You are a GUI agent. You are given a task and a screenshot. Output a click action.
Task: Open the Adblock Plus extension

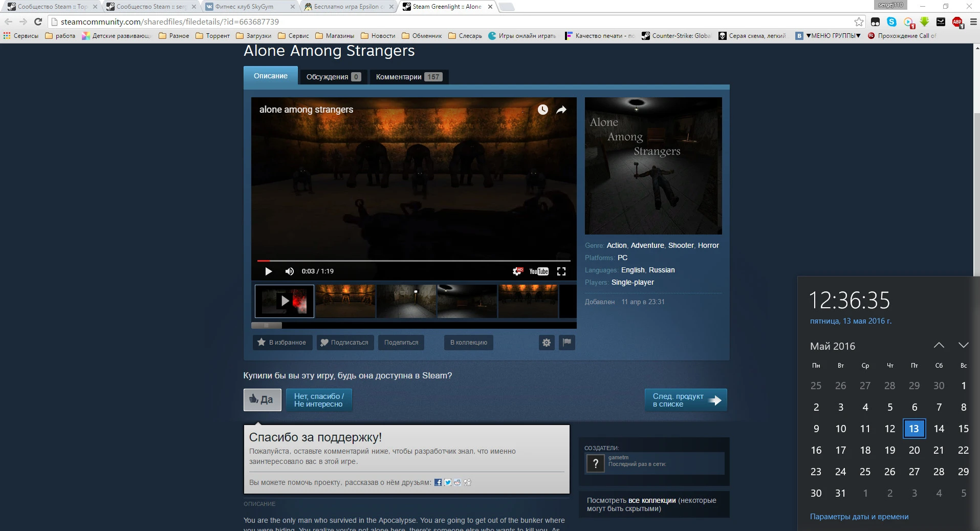[x=957, y=22]
